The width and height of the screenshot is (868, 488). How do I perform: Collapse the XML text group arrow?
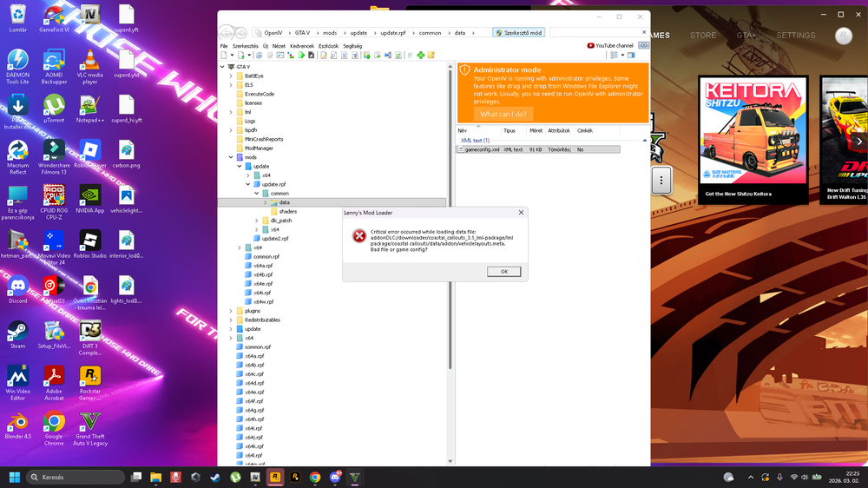[x=644, y=141]
